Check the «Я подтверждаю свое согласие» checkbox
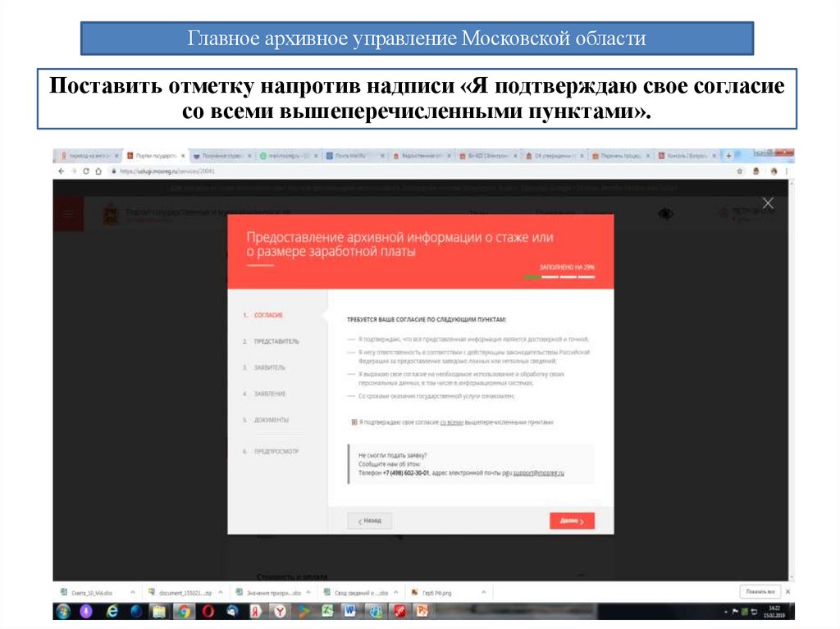 [354, 422]
